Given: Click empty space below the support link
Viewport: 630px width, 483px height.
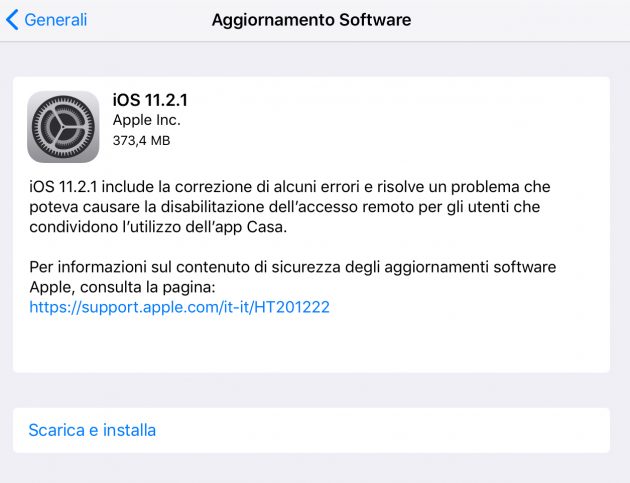Looking at the screenshot, I should [311, 344].
